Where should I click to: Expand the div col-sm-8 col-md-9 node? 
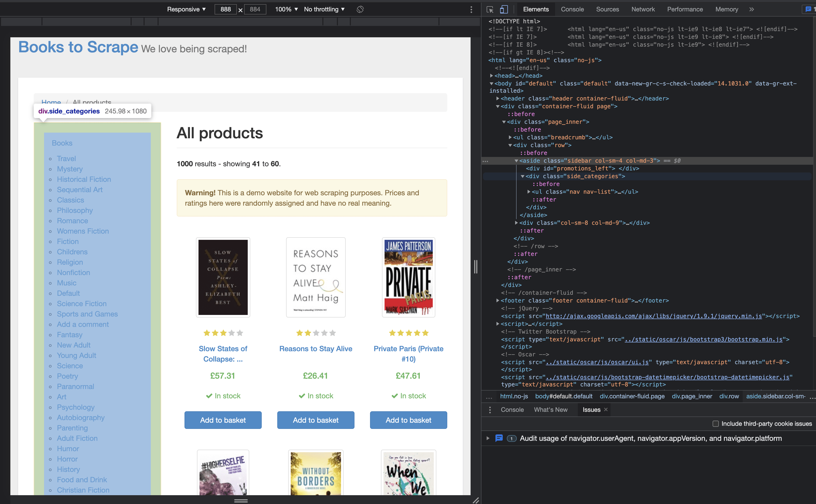[516, 223]
